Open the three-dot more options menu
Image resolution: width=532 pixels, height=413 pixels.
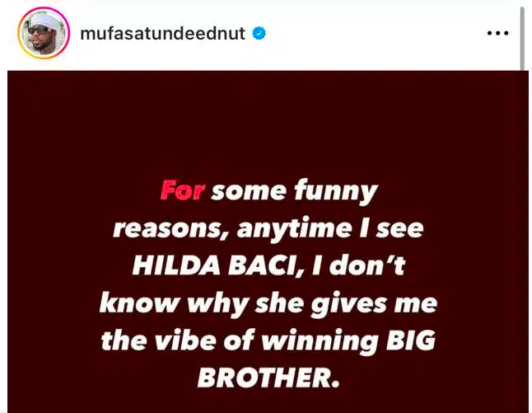497,33
